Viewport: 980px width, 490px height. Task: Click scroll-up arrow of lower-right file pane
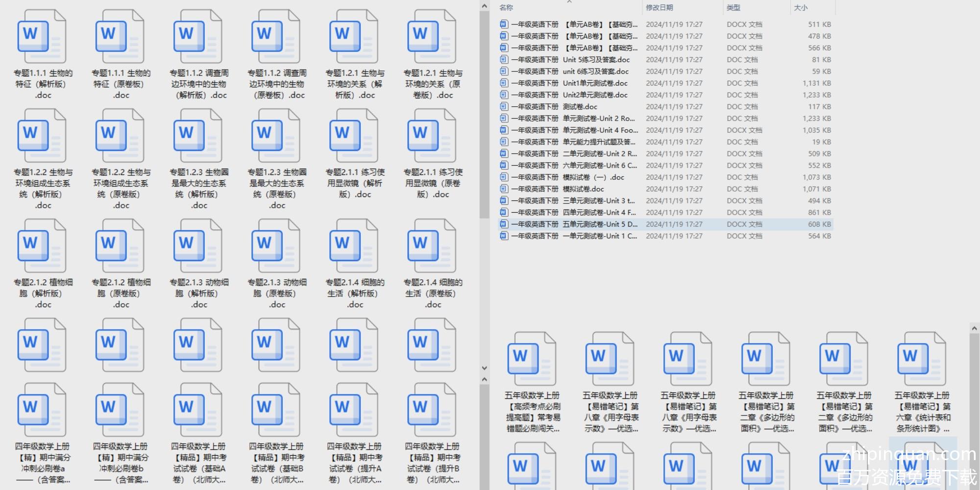coord(974,328)
